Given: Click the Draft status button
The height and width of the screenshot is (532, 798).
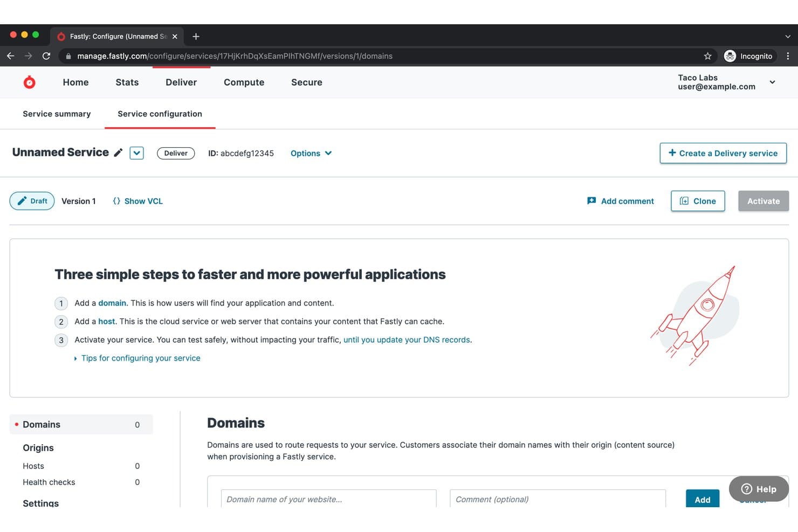Looking at the screenshot, I should 32,201.
